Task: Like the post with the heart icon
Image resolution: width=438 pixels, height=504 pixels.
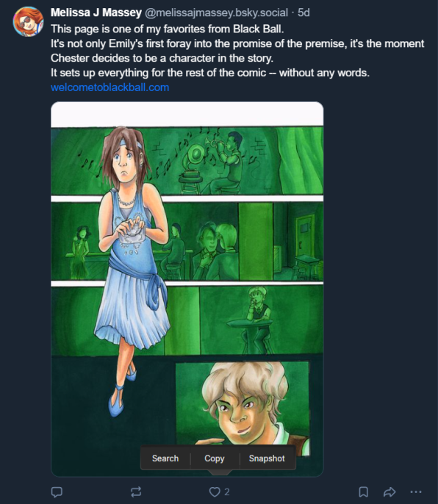Action: [215, 492]
